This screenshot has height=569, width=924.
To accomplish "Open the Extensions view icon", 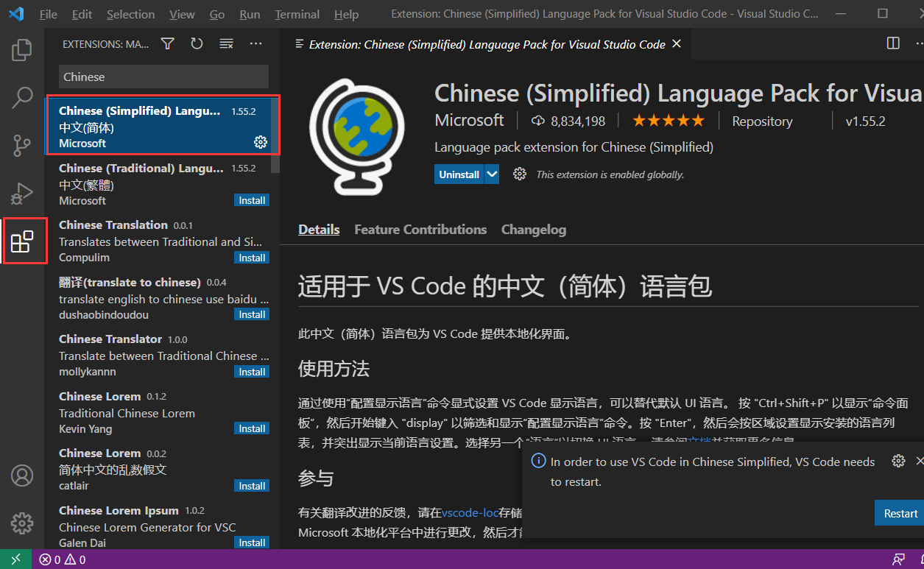I will (22, 241).
